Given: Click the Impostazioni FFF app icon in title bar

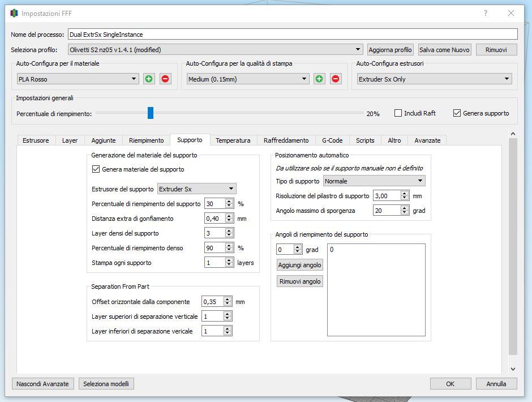Looking at the screenshot, I should click(14, 13).
